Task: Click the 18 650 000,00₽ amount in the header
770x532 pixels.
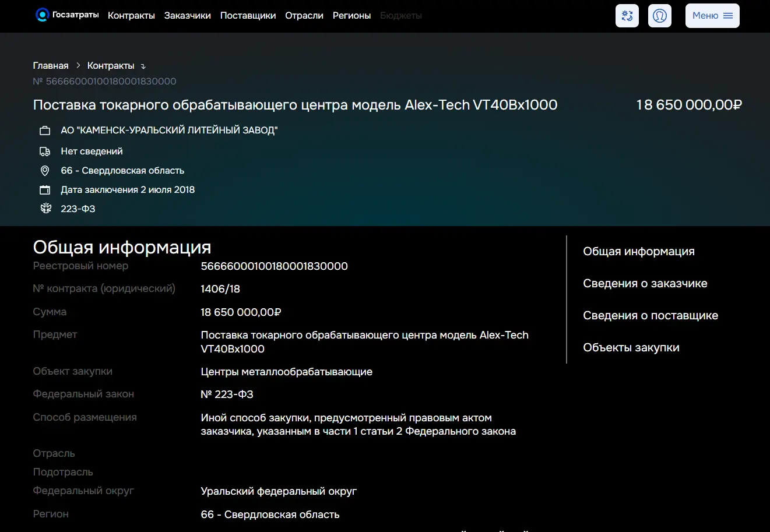Action: click(x=689, y=105)
